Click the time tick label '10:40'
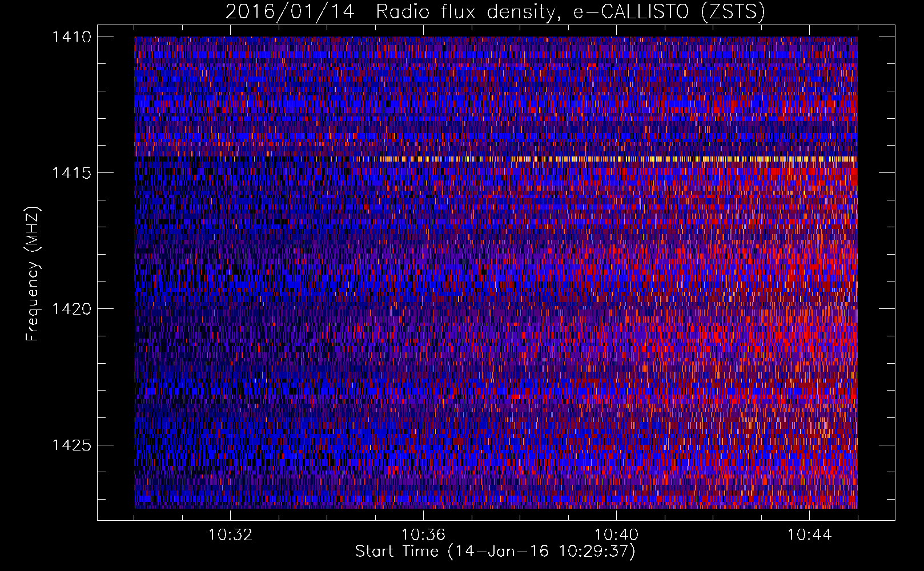The image size is (924, 571). click(x=616, y=535)
